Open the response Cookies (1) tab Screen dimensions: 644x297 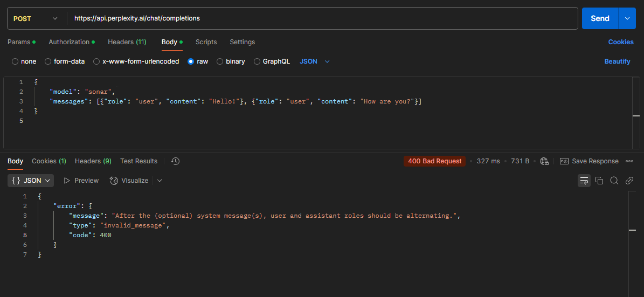(49, 161)
